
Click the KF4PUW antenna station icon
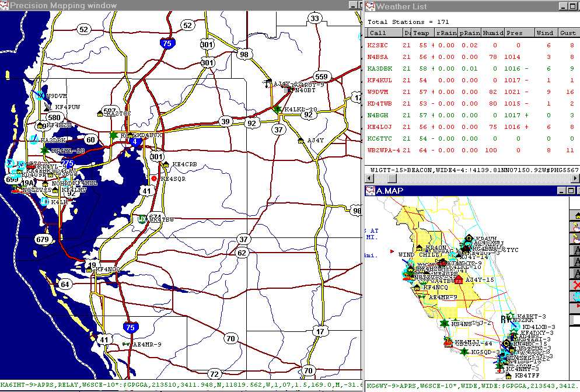(x=48, y=108)
